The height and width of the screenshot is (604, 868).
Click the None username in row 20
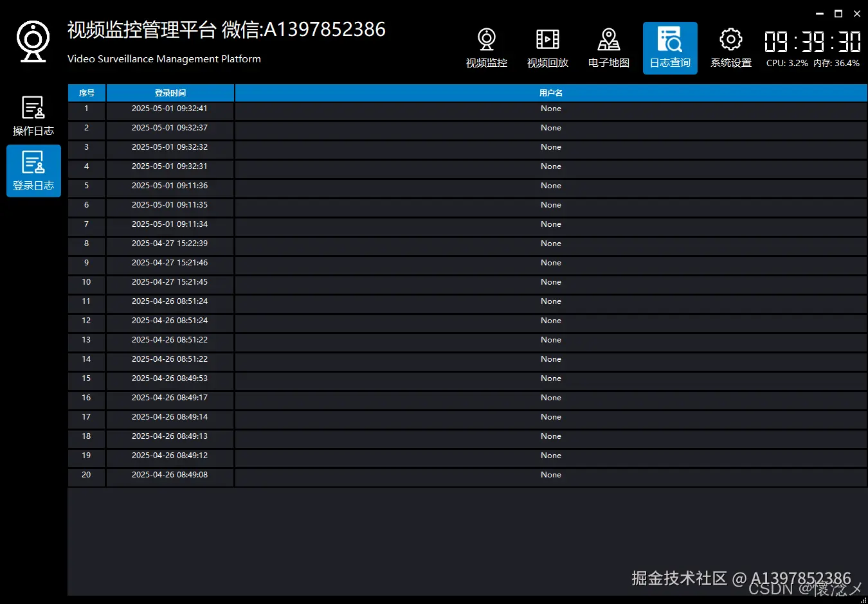point(551,475)
